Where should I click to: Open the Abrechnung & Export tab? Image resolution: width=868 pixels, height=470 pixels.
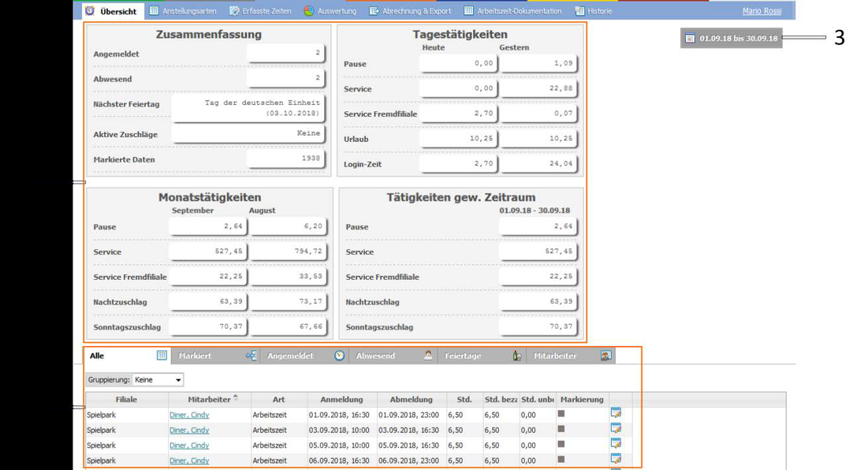coord(410,11)
